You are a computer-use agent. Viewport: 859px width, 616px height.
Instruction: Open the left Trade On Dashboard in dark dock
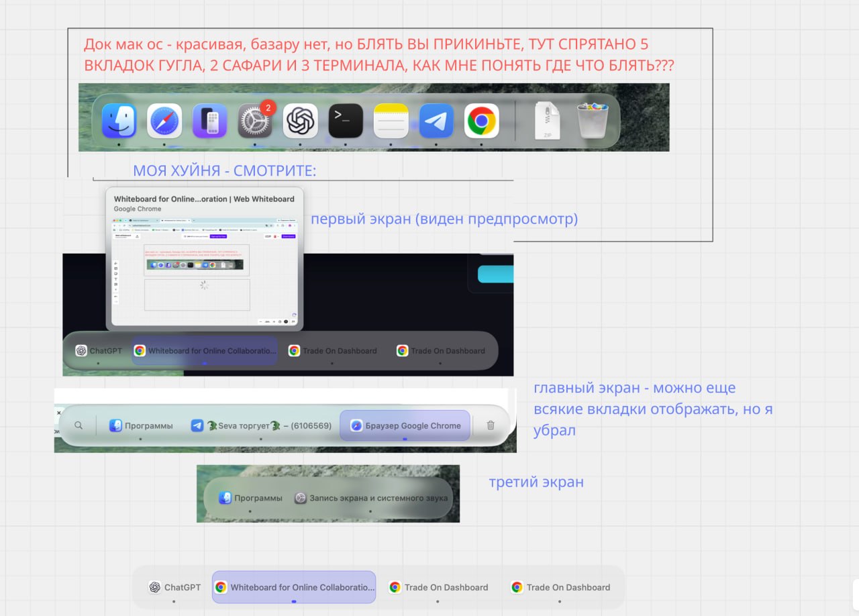click(x=332, y=350)
